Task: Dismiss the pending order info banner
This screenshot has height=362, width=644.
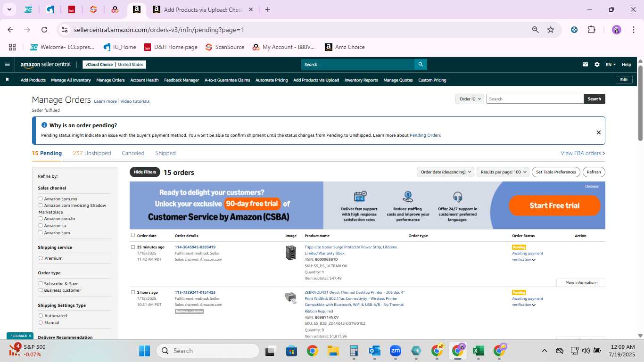Action: click(x=599, y=132)
